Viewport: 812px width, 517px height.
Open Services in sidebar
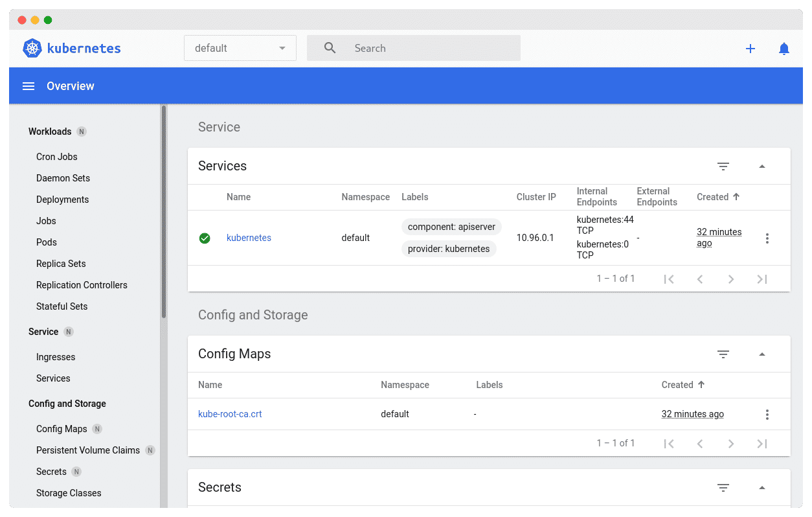point(53,378)
